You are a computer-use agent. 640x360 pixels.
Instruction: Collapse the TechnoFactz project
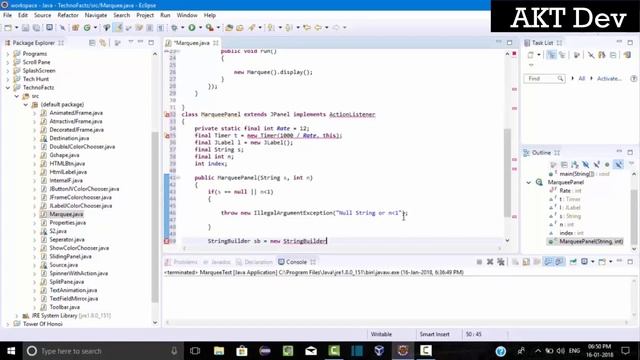[7, 87]
